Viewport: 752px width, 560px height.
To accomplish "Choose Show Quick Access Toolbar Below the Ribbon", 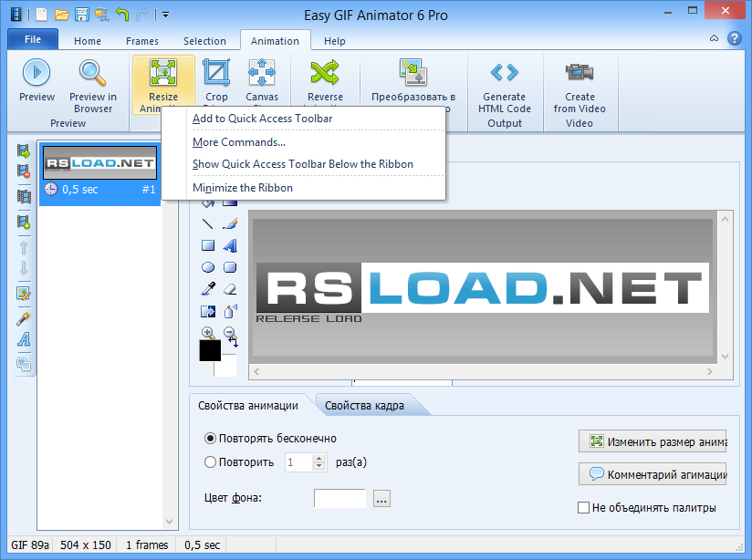I will coord(303,164).
